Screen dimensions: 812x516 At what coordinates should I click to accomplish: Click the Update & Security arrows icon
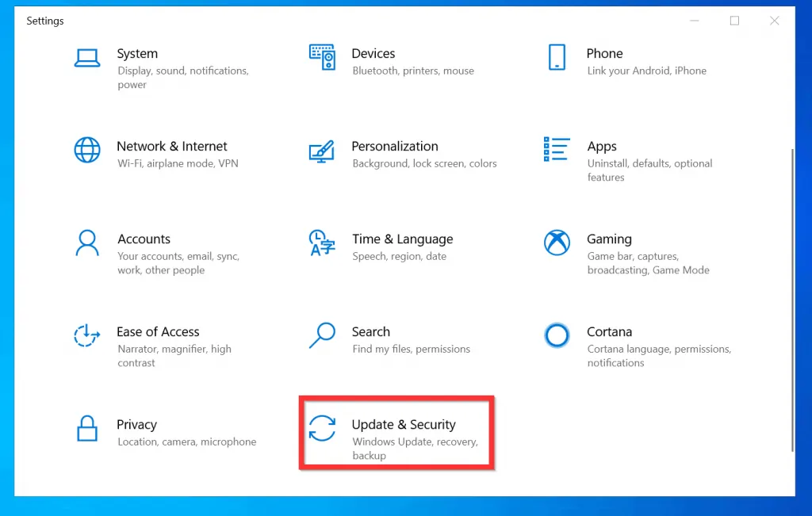point(322,428)
